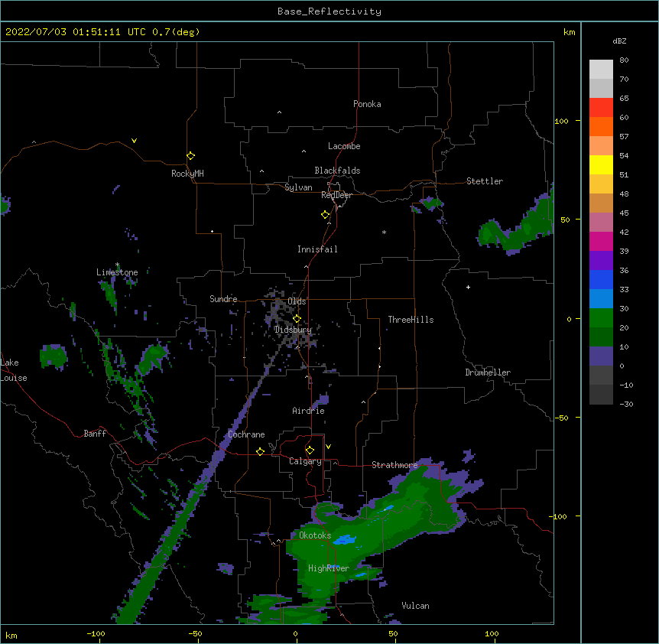Viewport: 659px width, 644px height.
Task: Pick the bright green 20-30 dBZ swatch
Action: point(601,318)
